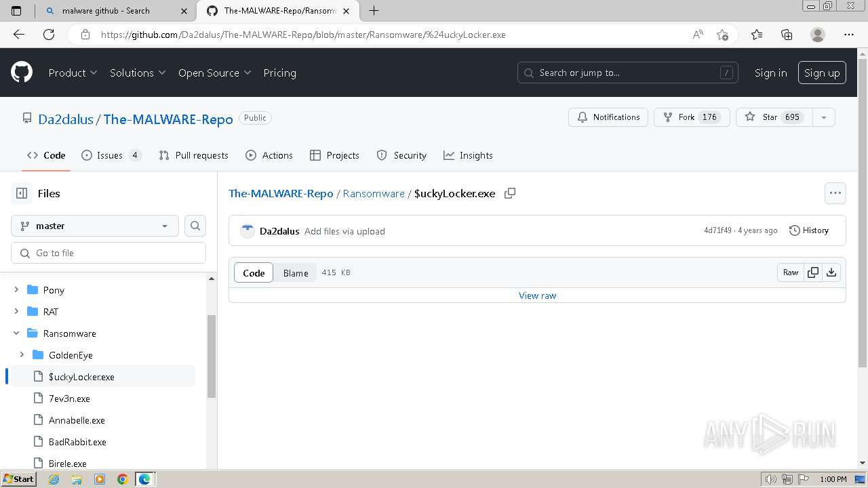
Task: Download raw file icon
Action: click(x=831, y=272)
